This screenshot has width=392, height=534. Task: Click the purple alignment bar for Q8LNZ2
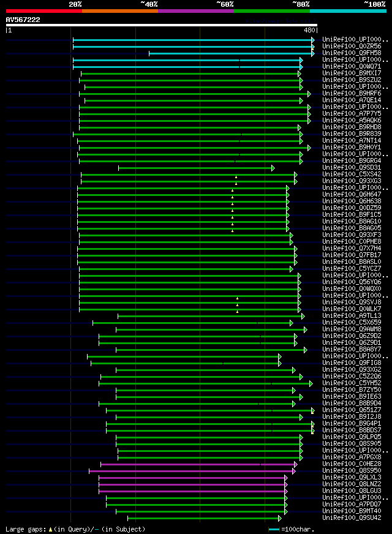[193, 484]
